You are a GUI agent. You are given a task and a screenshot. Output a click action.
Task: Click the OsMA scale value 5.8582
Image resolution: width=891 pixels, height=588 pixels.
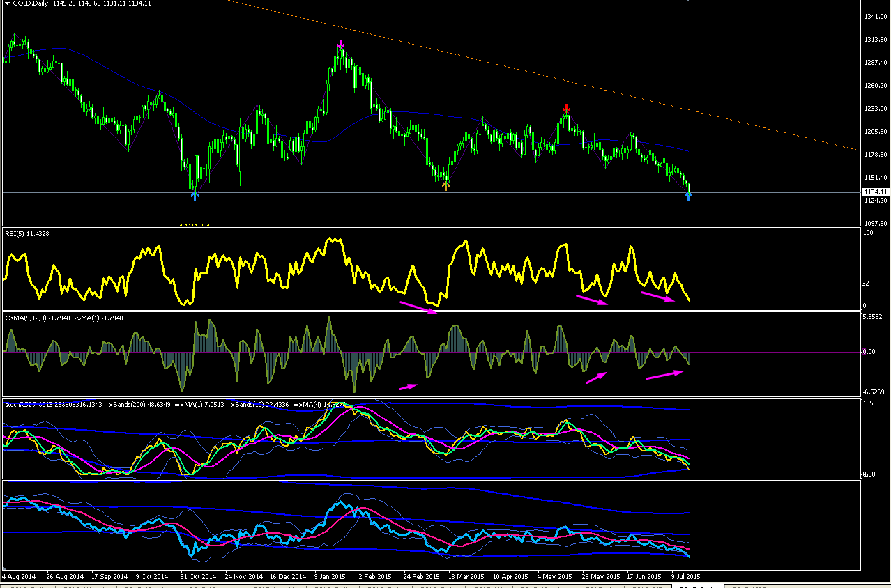click(874, 318)
